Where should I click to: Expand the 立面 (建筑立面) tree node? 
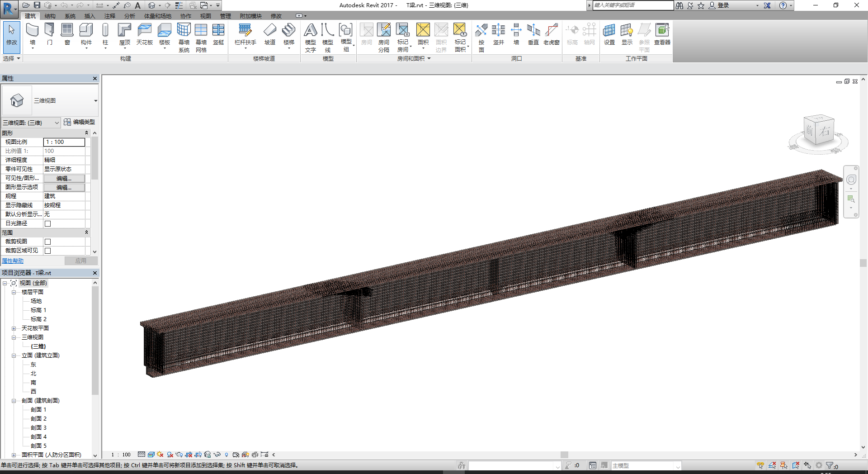pyautogui.click(x=14, y=355)
